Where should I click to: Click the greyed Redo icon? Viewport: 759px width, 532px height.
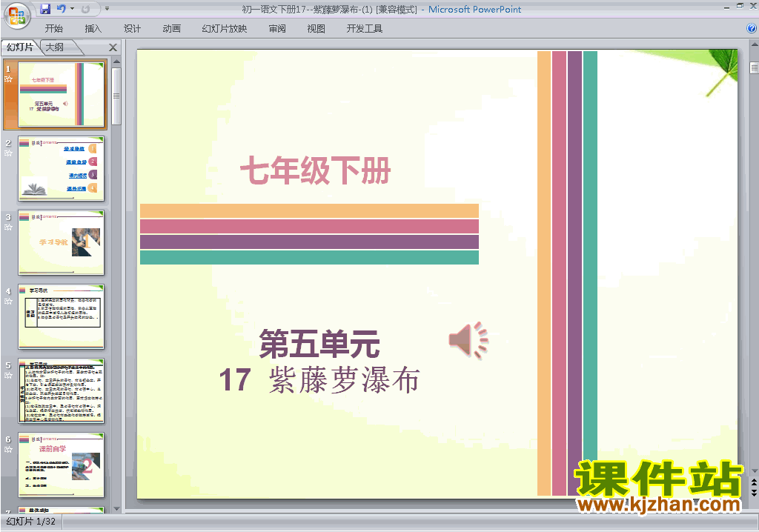coord(86,9)
